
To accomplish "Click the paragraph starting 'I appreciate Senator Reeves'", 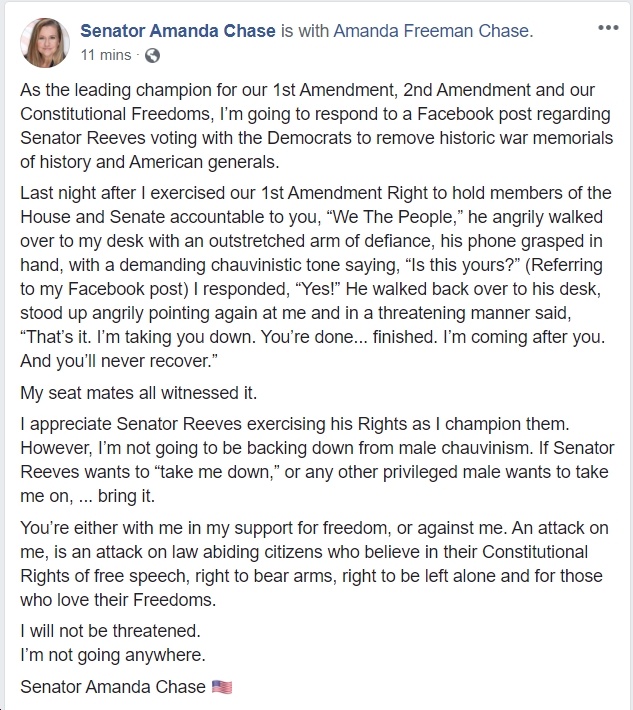I will click(317, 460).
